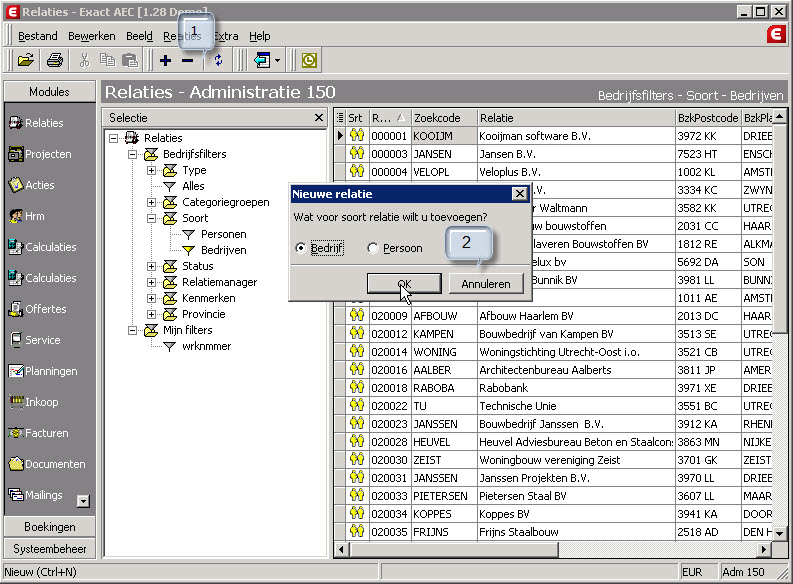Switch to the Boekingen section
The width and height of the screenshot is (793, 584).
[50, 526]
